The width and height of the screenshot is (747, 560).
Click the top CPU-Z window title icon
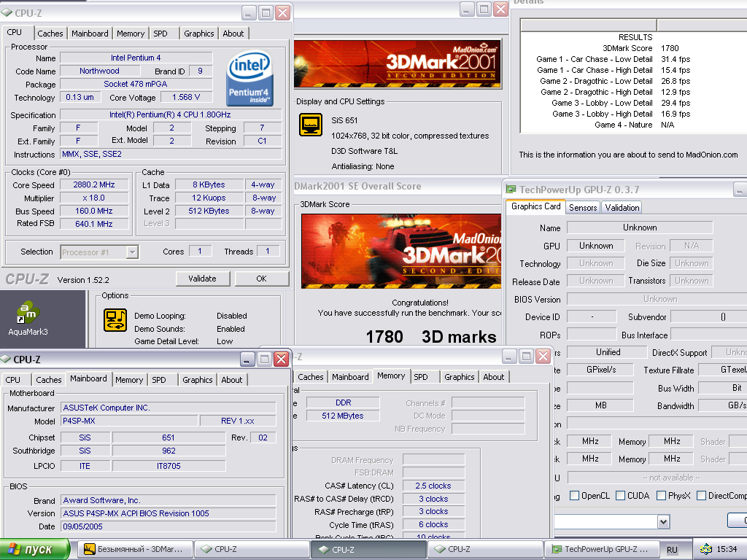[7, 13]
